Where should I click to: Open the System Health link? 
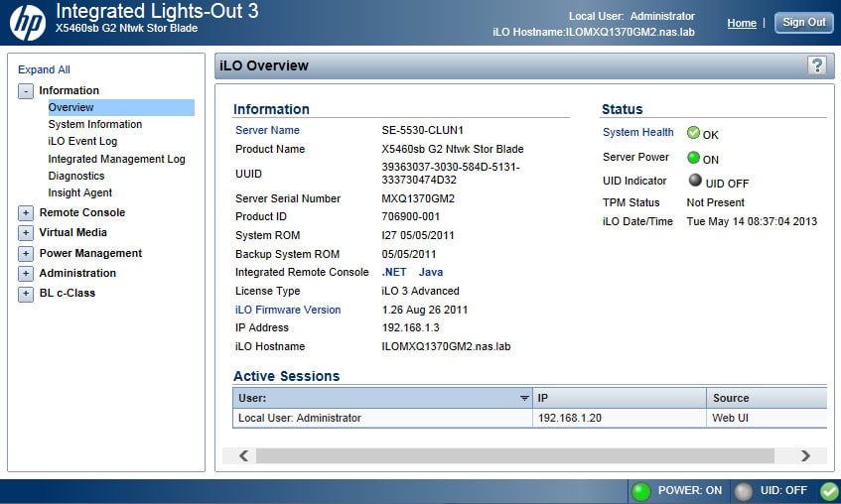[x=638, y=132]
